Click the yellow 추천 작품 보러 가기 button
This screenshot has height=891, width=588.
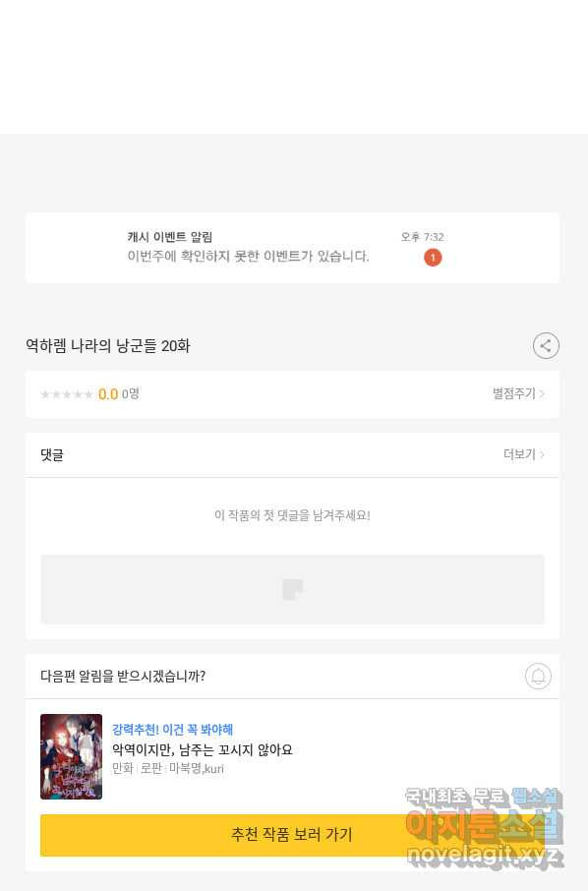pyautogui.click(x=292, y=834)
